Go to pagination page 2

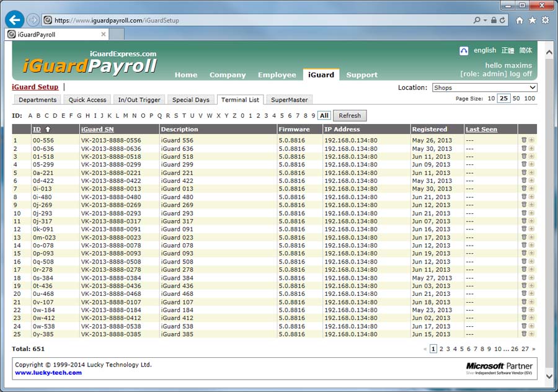(441, 349)
